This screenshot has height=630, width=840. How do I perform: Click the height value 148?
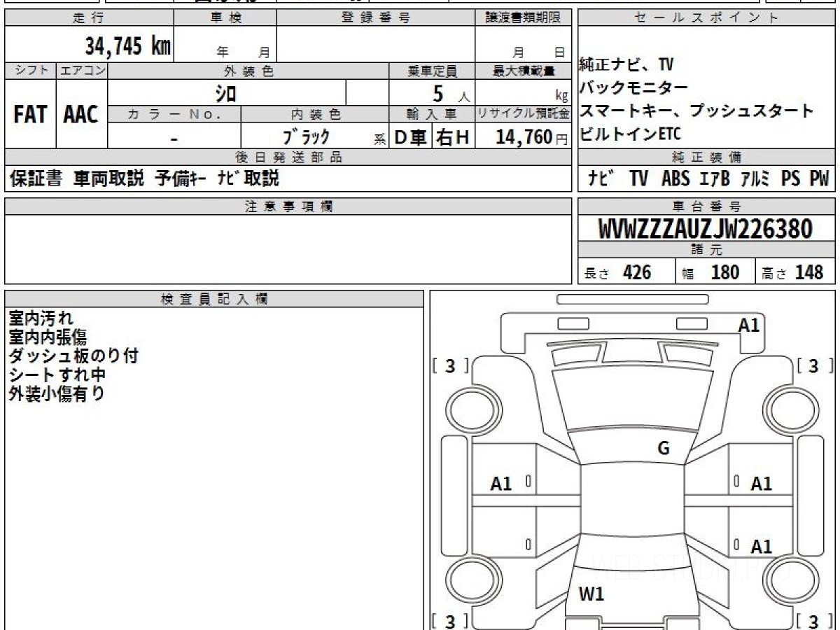tap(809, 272)
